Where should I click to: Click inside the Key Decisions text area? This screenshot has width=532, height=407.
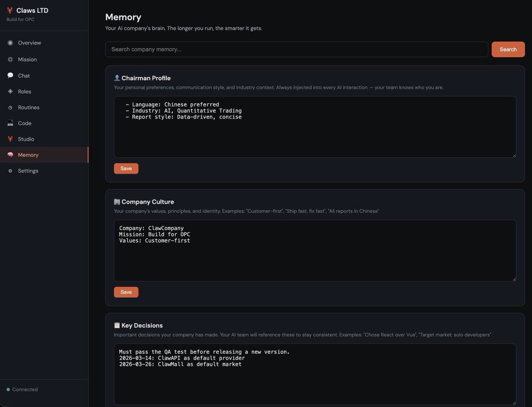(315, 374)
